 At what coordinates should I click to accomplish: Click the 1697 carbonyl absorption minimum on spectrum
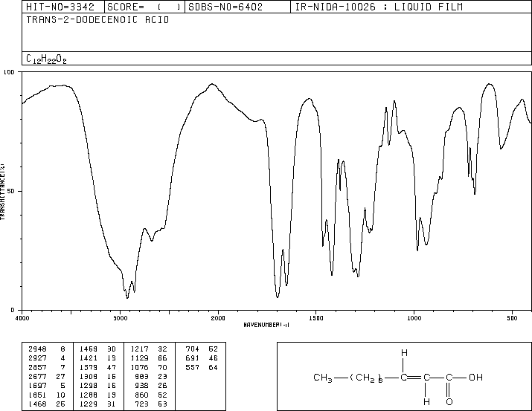278,297
